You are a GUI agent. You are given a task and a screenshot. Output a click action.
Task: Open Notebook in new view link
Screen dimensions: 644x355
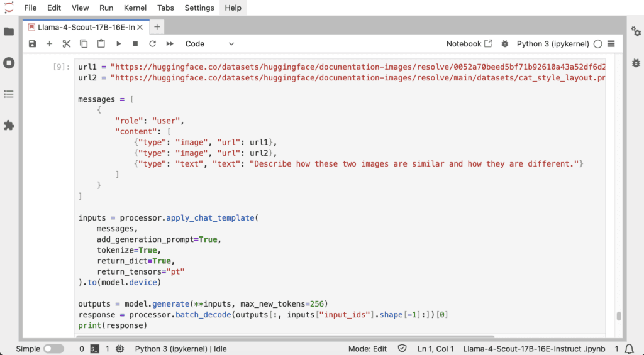[469, 44]
